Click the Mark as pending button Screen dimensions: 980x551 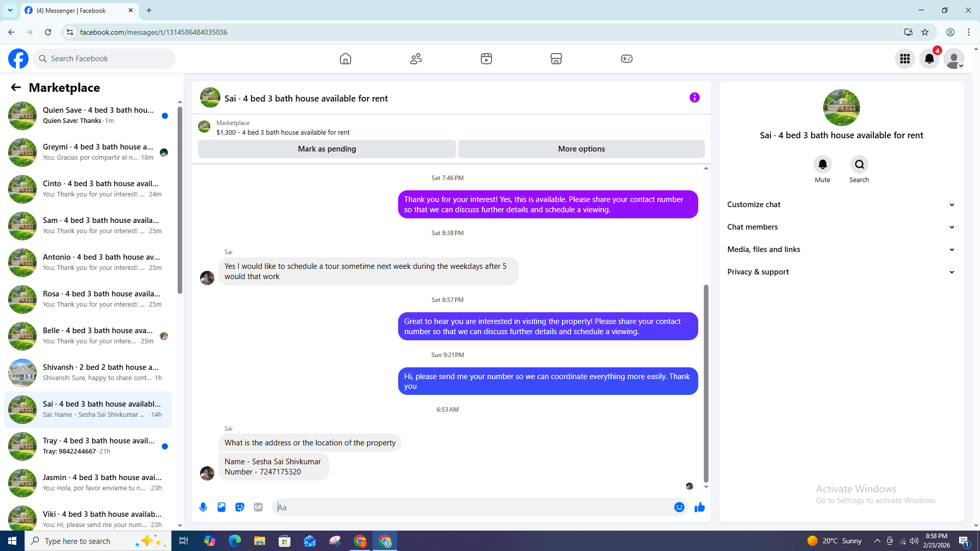(327, 149)
